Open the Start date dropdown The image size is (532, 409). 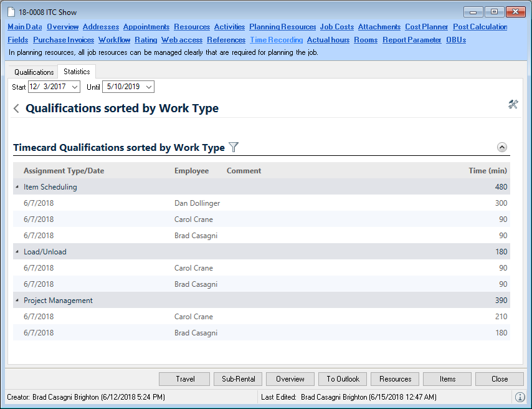click(x=75, y=87)
